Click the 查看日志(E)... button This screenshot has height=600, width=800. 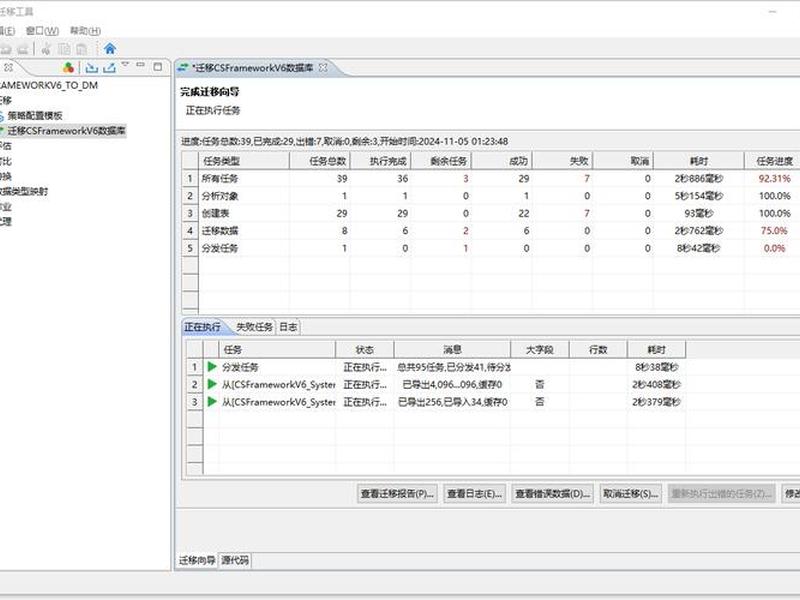coord(474,494)
